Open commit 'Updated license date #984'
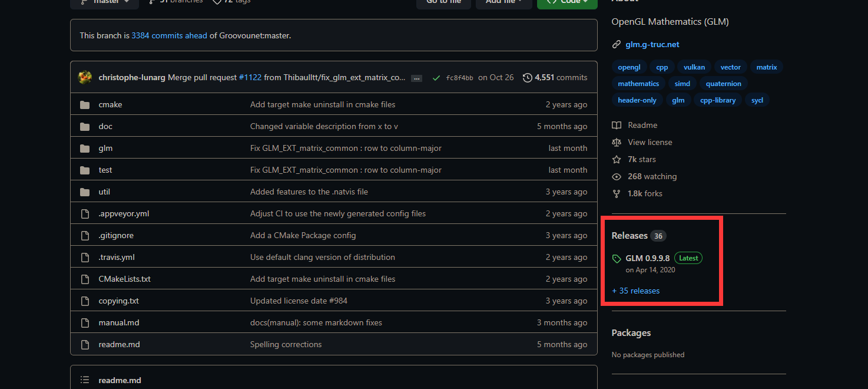Screen dimensions: 868x389 299,301
